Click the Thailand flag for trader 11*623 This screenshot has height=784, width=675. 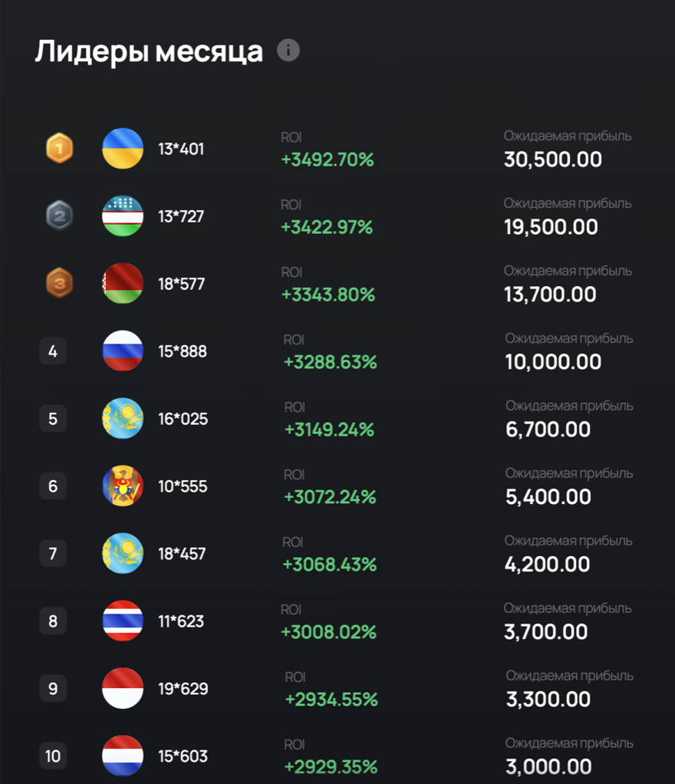(x=123, y=621)
